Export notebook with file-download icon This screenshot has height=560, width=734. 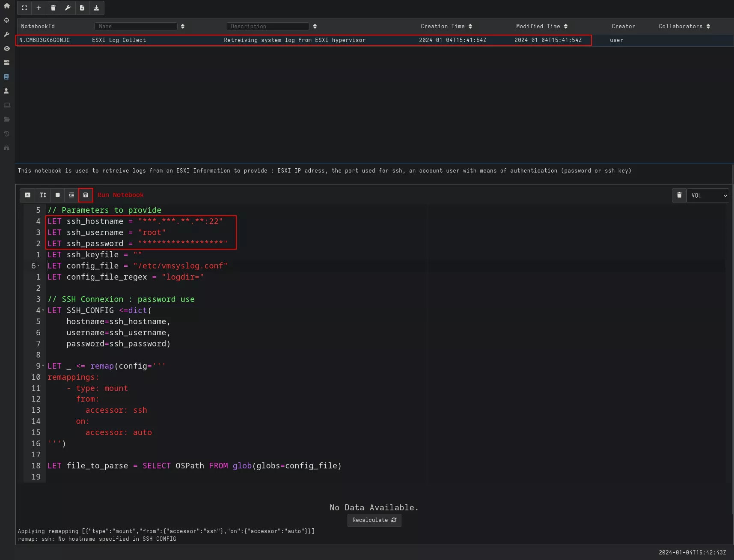(82, 8)
